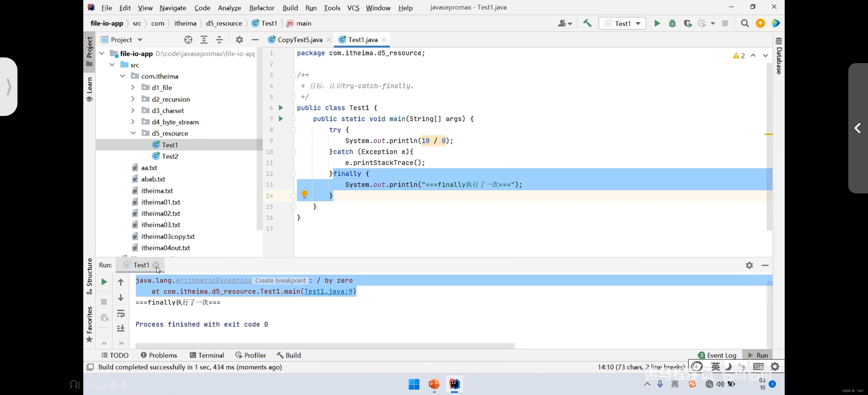Open Search Everywhere magnifier
Viewport: 868px width, 395px height.
[x=745, y=23]
